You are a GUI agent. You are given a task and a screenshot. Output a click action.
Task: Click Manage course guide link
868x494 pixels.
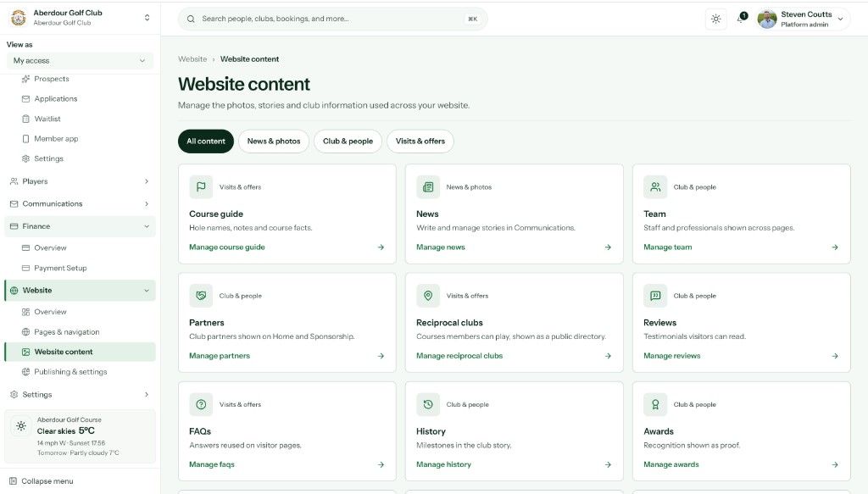tap(227, 247)
